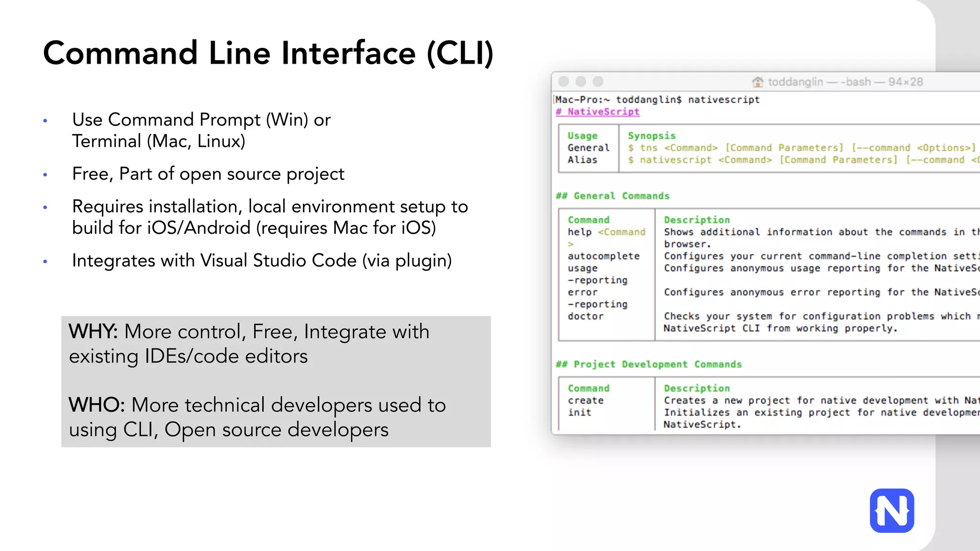Click the 'help <Command' command entry

point(606,232)
